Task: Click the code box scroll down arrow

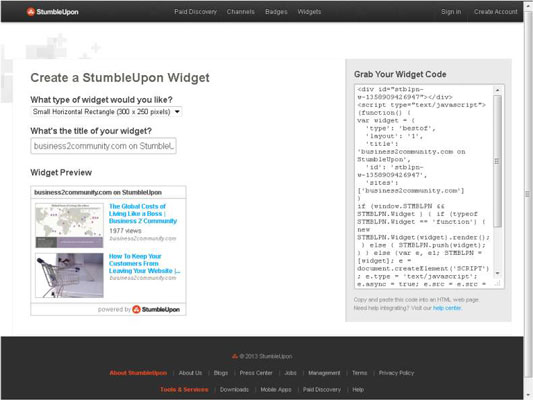Action: [x=497, y=273]
